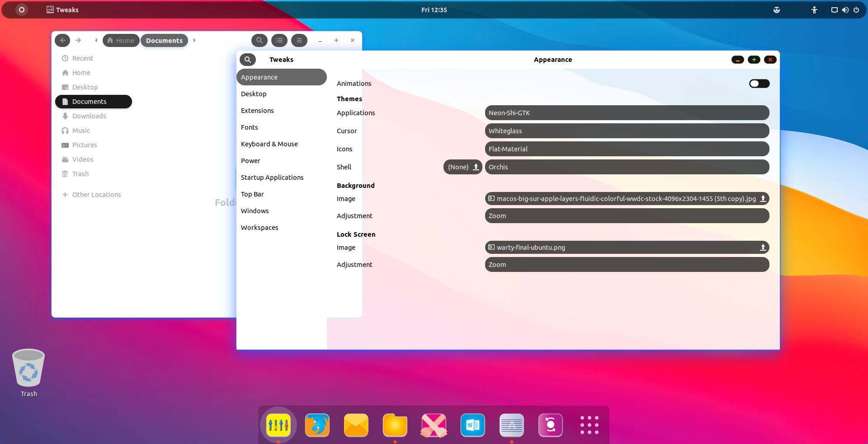Click the accessibility icon in top bar

pyautogui.click(x=814, y=10)
